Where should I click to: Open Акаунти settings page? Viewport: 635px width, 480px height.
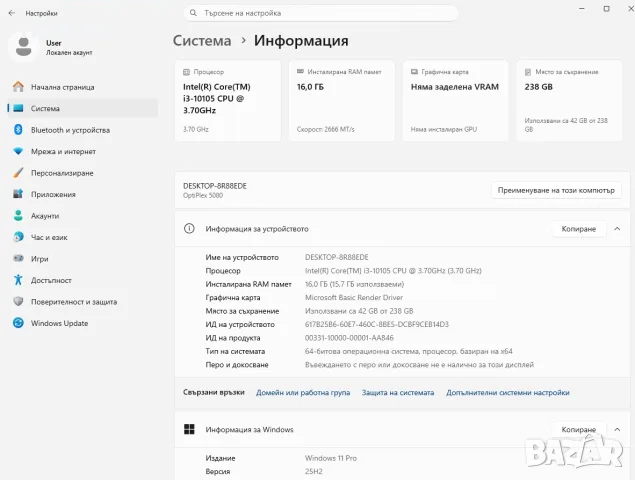(x=83, y=216)
